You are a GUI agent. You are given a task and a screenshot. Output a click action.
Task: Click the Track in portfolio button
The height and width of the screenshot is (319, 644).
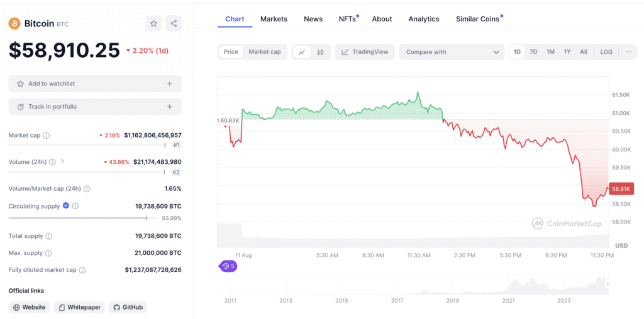95,107
